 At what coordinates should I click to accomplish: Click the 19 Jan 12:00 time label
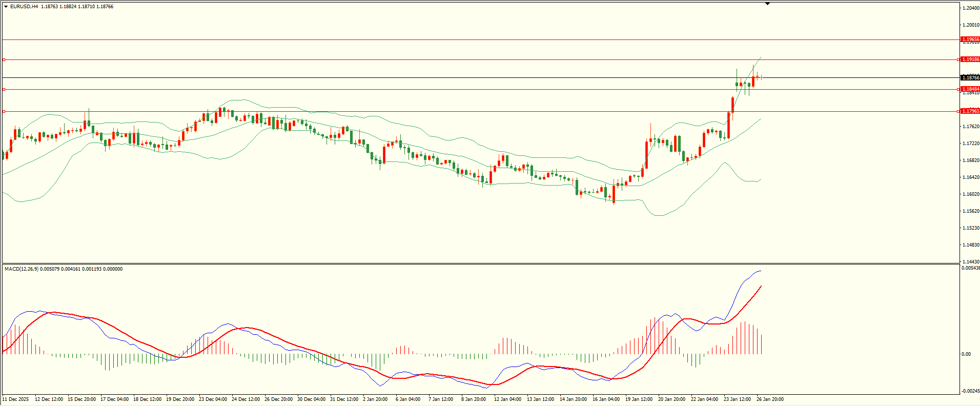click(639, 399)
